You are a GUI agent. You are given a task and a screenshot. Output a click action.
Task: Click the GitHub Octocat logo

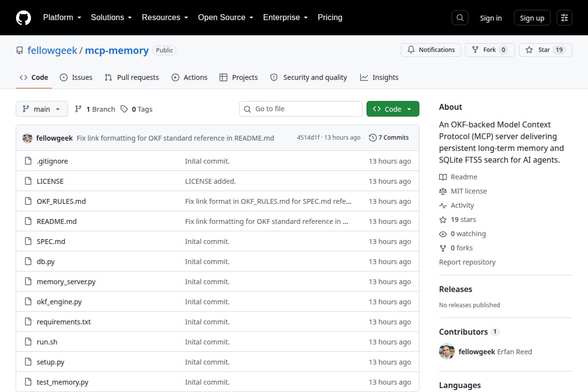click(x=24, y=18)
